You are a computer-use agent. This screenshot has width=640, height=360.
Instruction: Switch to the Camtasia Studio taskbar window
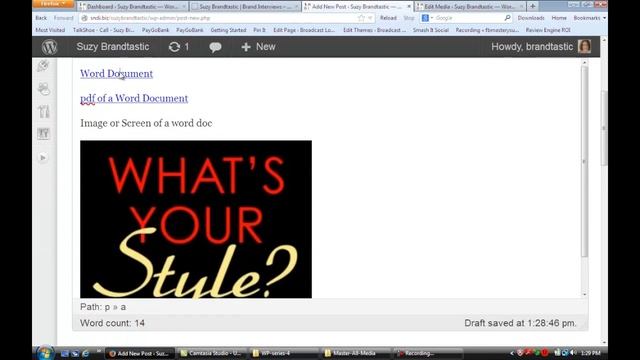[x=212, y=353]
